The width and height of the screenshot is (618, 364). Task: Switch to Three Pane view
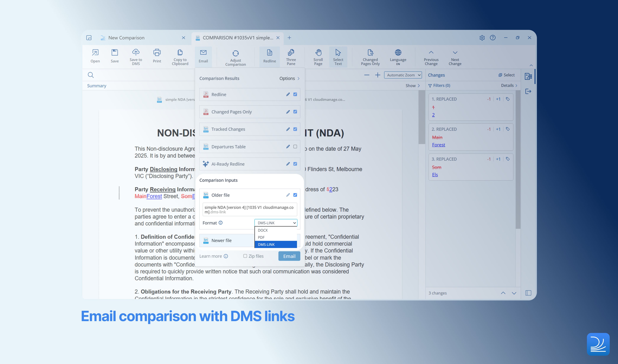pos(291,56)
